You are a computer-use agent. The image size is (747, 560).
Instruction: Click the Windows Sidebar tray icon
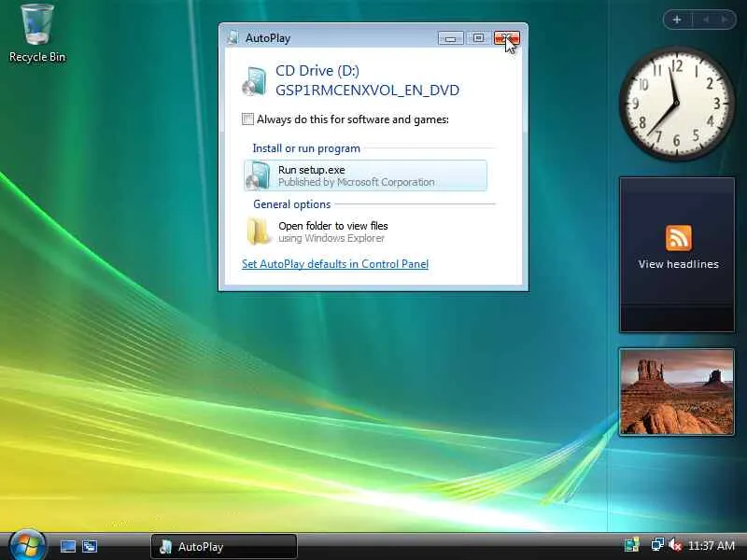632,544
